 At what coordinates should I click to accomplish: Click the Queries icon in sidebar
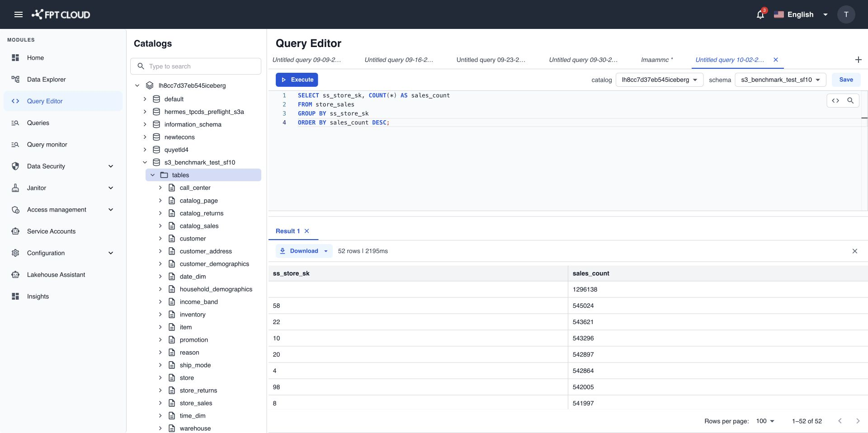15,123
